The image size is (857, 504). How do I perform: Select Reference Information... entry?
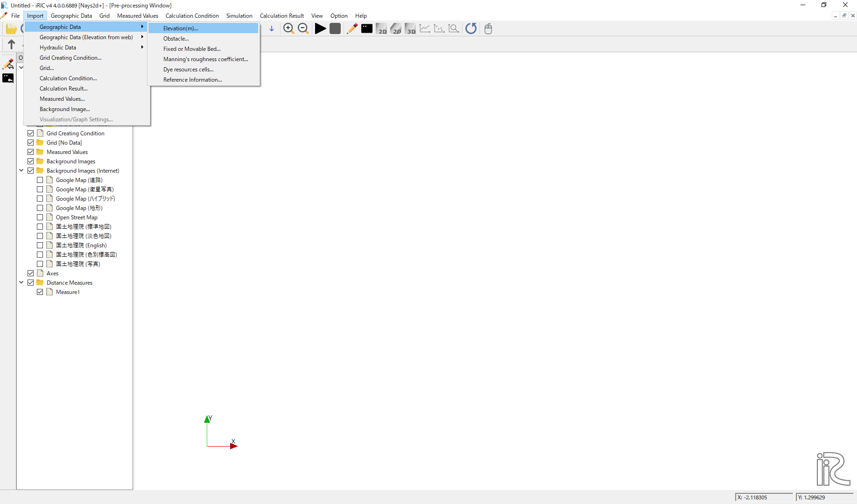click(x=204, y=80)
